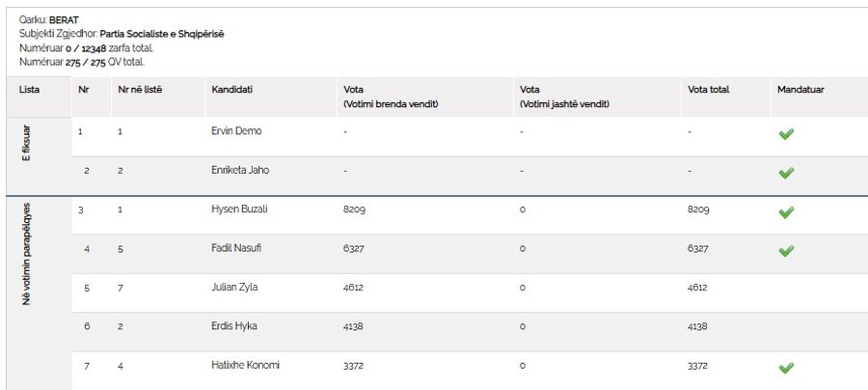Select the Kandidati column header
The width and height of the screenshot is (868, 390).
coord(231,90)
